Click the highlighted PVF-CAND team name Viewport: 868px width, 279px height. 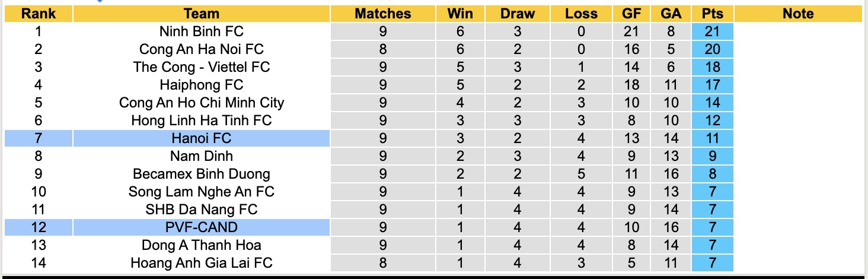point(202,227)
